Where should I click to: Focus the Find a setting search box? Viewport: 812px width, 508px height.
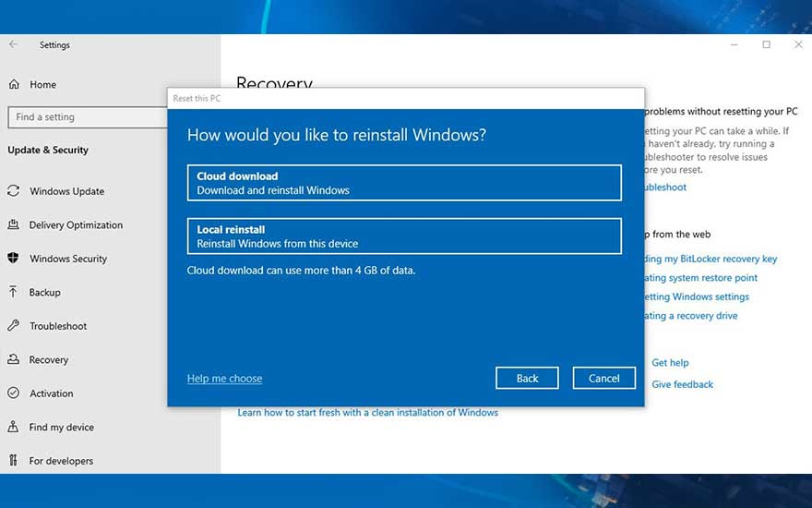click(x=88, y=117)
